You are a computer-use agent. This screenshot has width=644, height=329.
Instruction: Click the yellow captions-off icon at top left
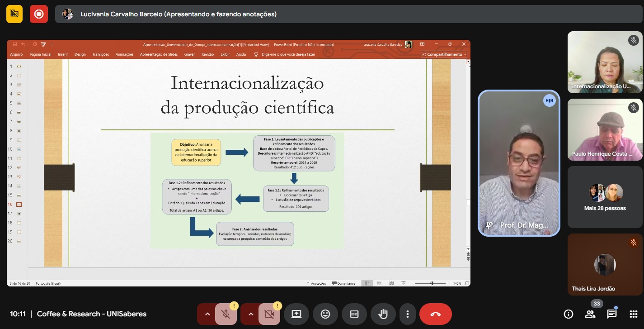(x=14, y=14)
